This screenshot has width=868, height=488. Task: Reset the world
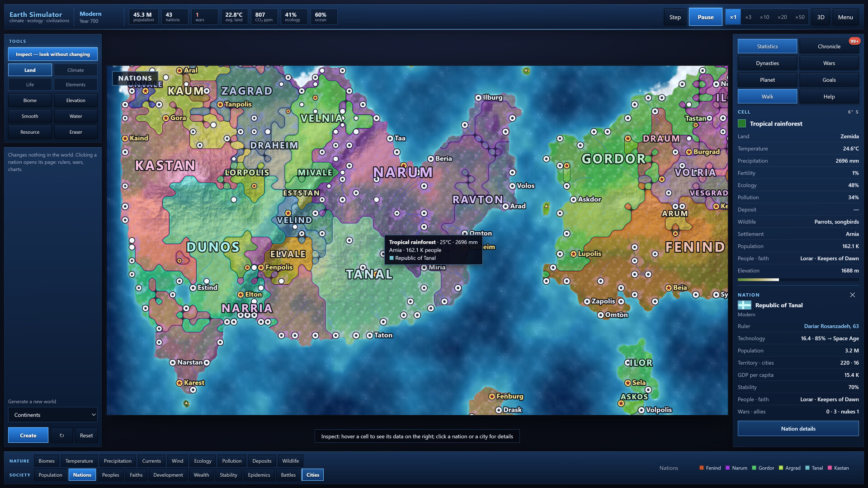86,436
